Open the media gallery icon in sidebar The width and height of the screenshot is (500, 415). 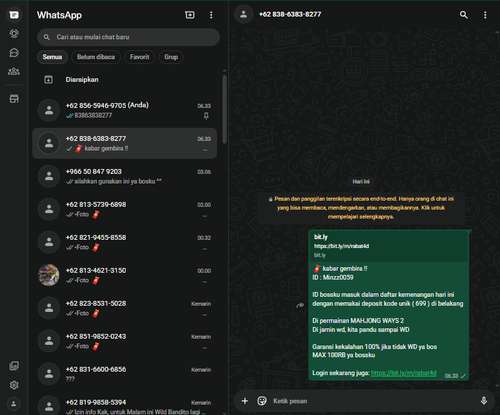(14, 366)
